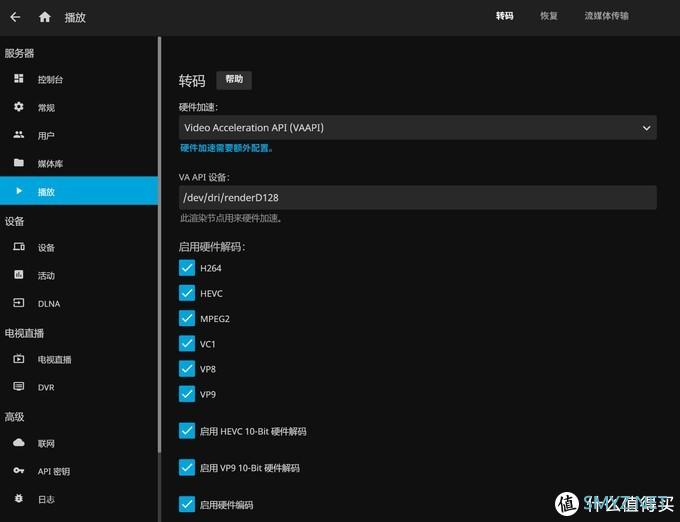Click the 此渲染节点用来硬件加速 hint text
The height and width of the screenshot is (522, 680).
coord(231,218)
